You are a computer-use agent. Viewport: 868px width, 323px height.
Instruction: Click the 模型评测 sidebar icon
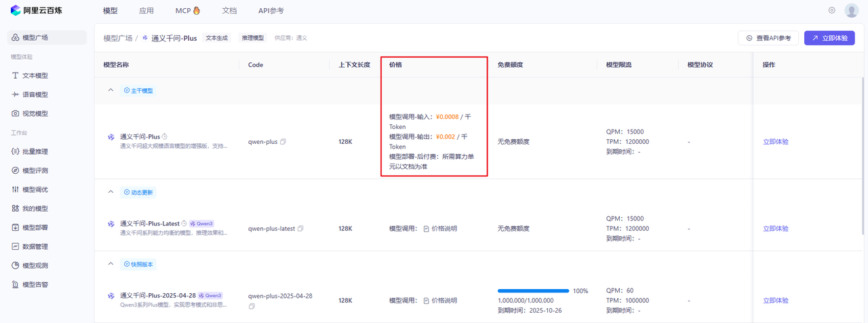[x=16, y=170]
